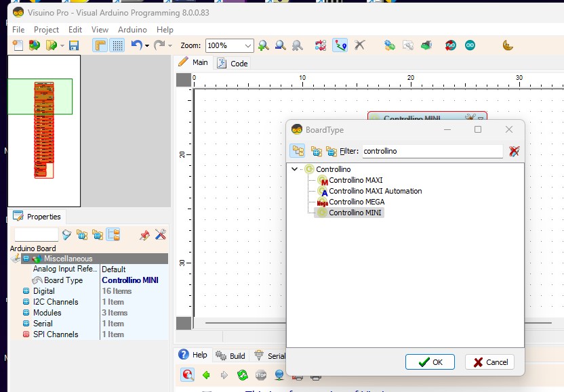Click the Undo arrow icon
The width and height of the screenshot is (564, 392).
point(136,45)
